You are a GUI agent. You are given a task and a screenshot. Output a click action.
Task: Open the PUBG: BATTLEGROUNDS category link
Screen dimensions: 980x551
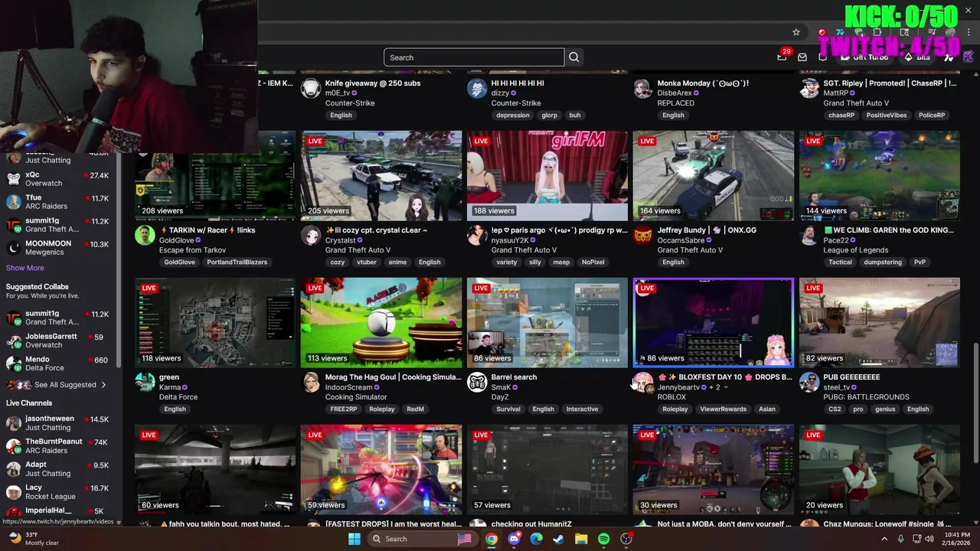click(x=867, y=397)
